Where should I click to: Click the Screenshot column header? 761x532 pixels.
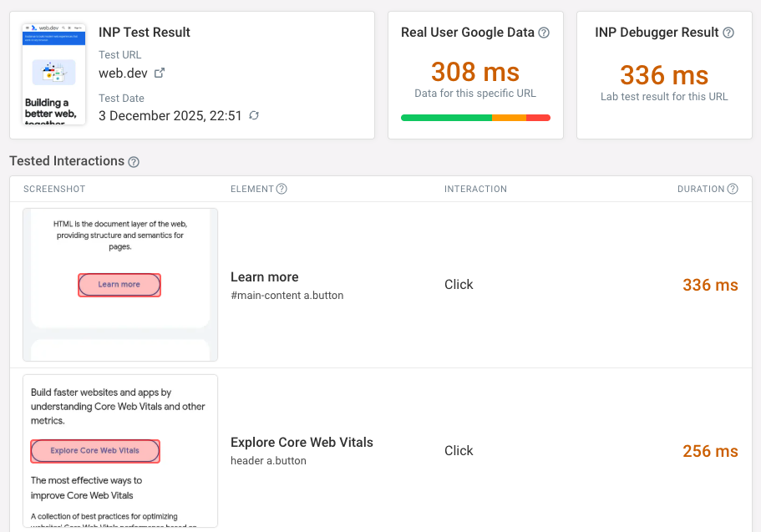pos(54,189)
